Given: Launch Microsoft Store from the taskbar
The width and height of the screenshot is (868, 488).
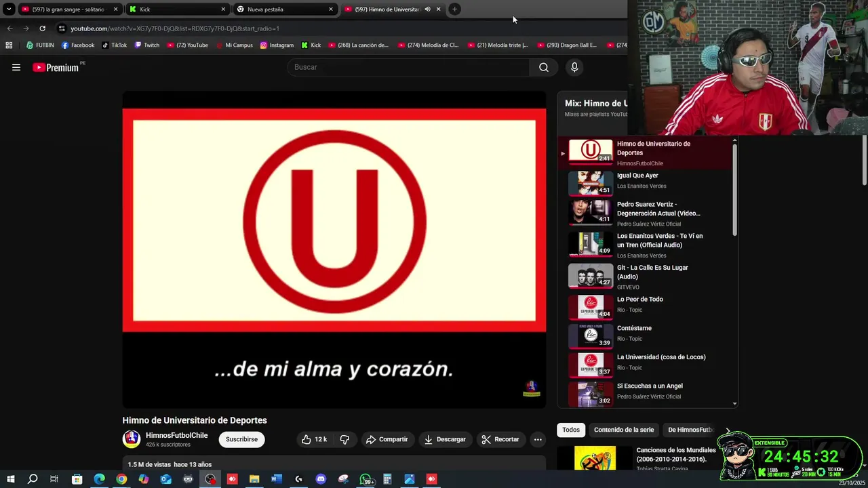Looking at the screenshot, I should coord(77,479).
